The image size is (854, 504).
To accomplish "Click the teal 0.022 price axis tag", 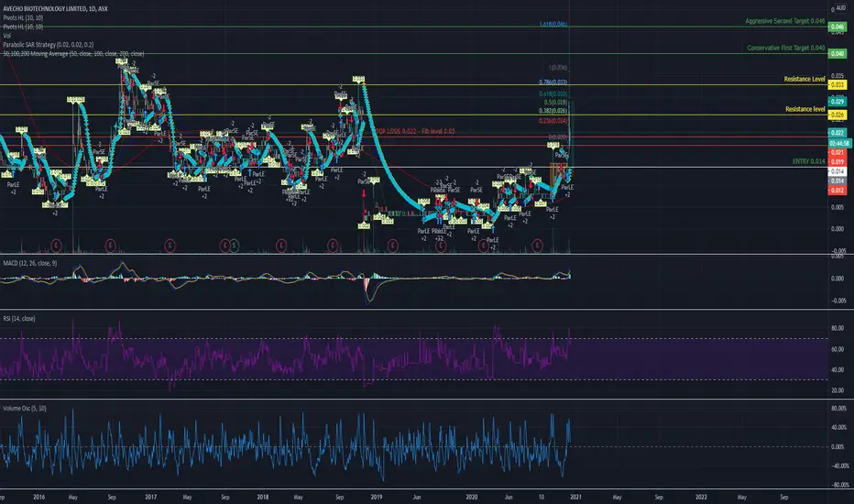I will pyautogui.click(x=838, y=132).
